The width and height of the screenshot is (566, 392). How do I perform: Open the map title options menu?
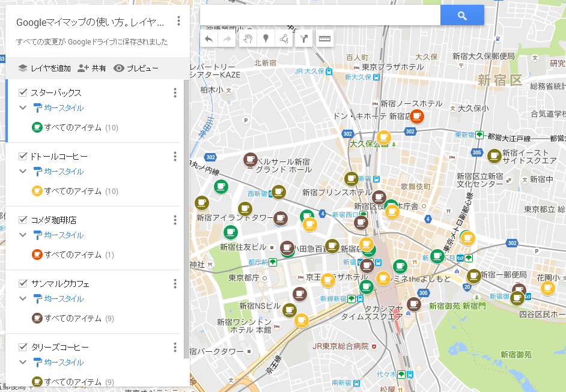point(178,22)
